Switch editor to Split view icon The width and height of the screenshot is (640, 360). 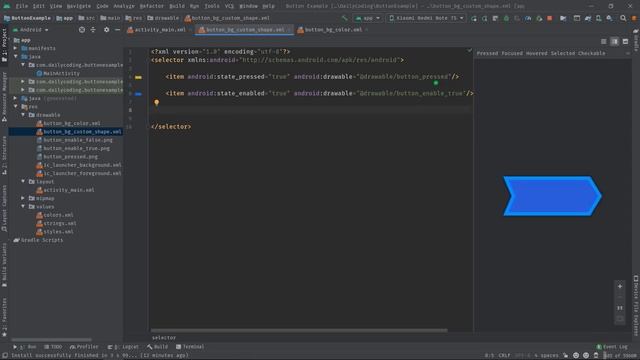point(614,42)
